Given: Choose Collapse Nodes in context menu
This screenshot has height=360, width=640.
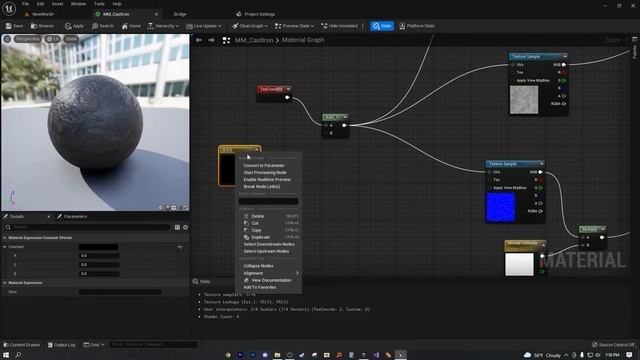Looking at the screenshot, I should pos(258,266).
